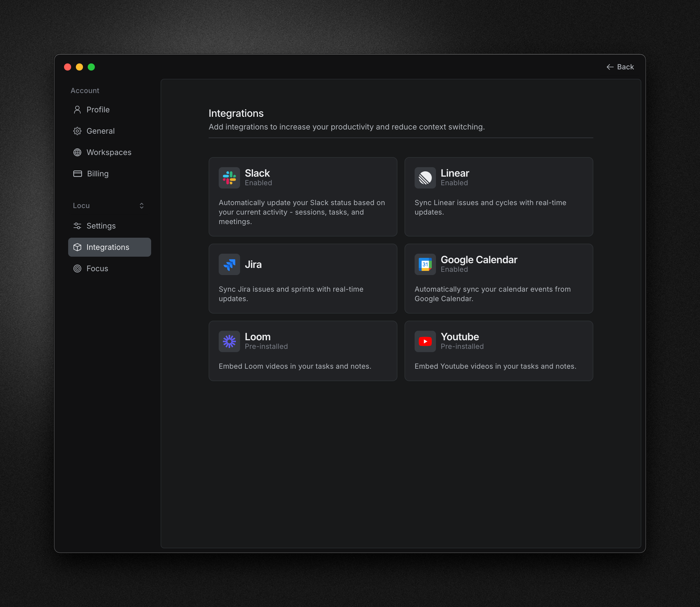The height and width of the screenshot is (607, 700).
Task: Click the Focus target icon
Action: [x=77, y=269]
